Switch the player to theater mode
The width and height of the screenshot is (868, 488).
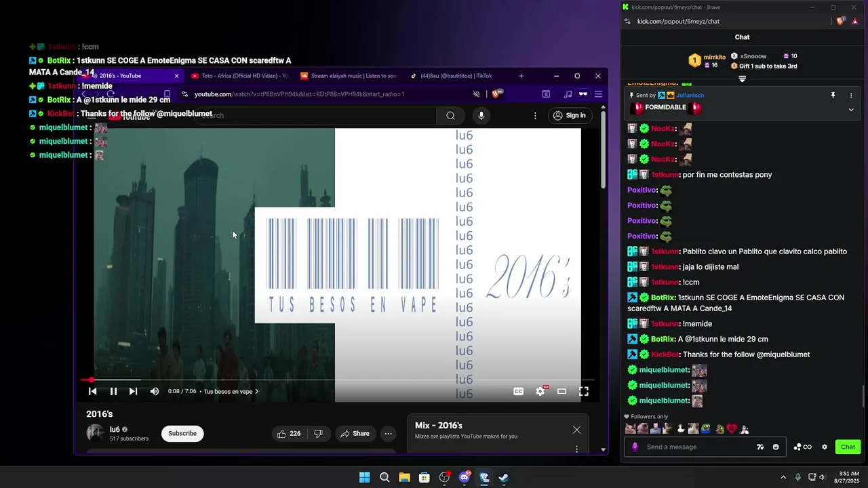pos(561,391)
